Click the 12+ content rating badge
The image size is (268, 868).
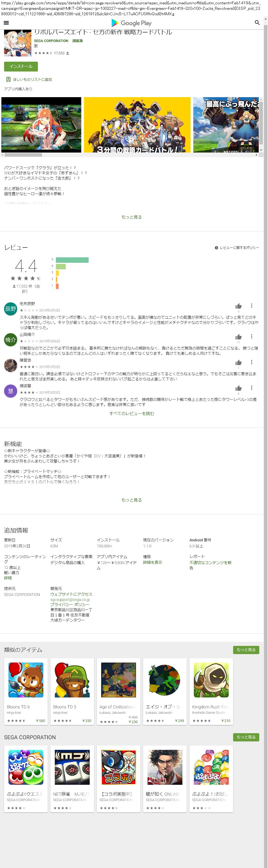coord(36,46)
